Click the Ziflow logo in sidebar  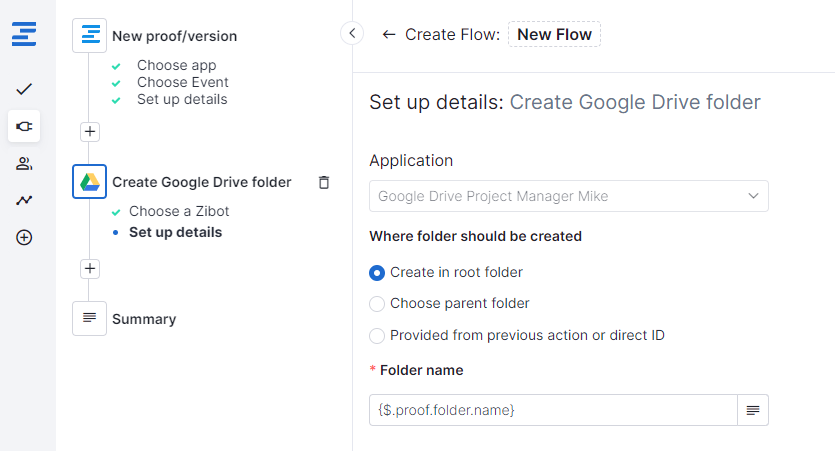[24, 35]
